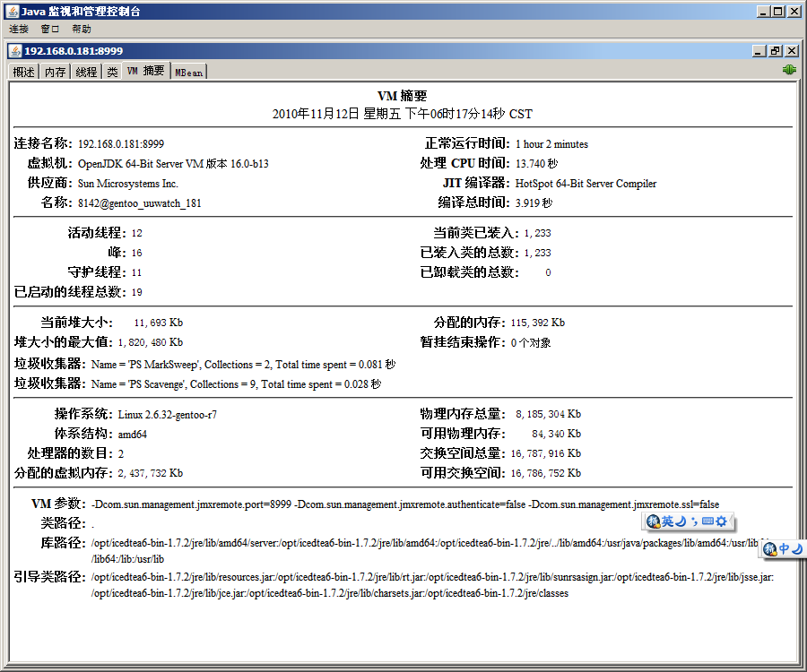Switch to the MBean tab
807x672 pixels.
tap(188, 72)
